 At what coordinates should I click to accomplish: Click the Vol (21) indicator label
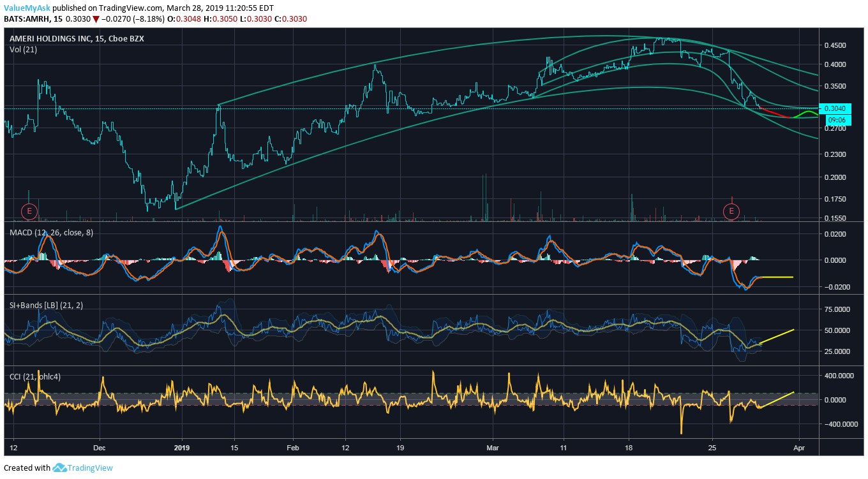(22, 49)
